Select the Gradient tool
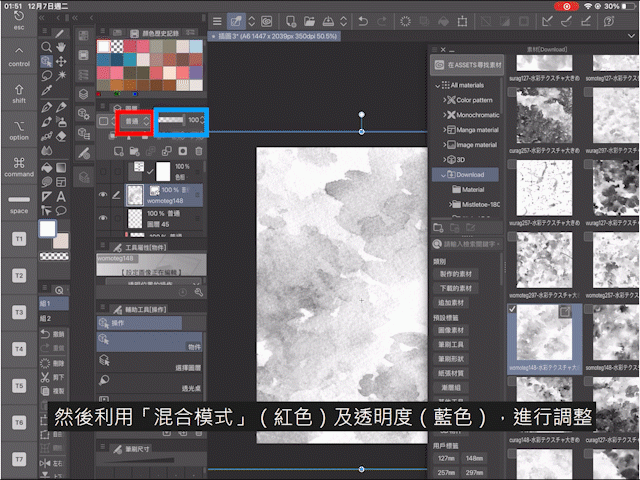 [x=61, y=168]
